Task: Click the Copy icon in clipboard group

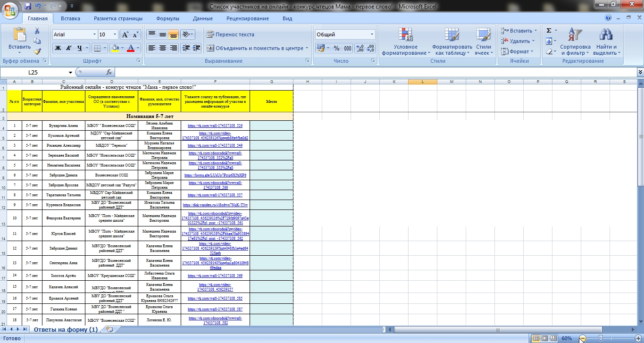Action: click(37, 42)
